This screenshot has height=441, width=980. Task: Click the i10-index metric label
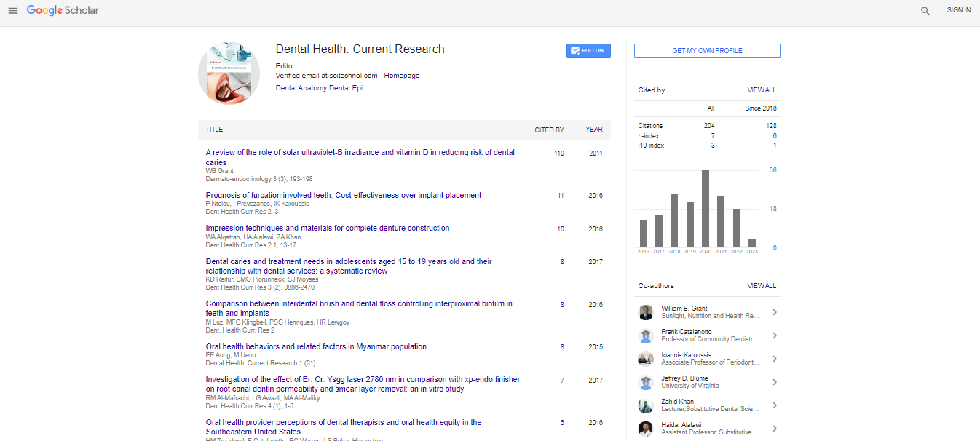pos(651,146)
